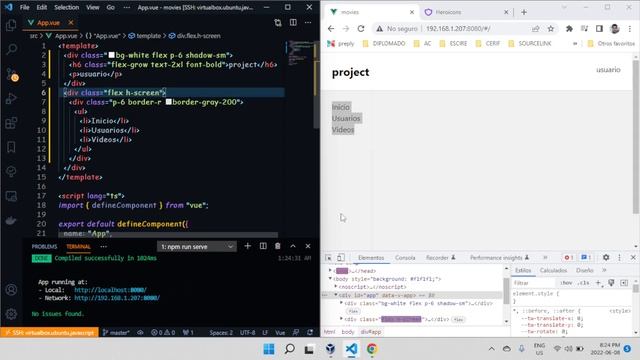
Task: Open the View menu in VS Code
Action: [x=93, y=7]
